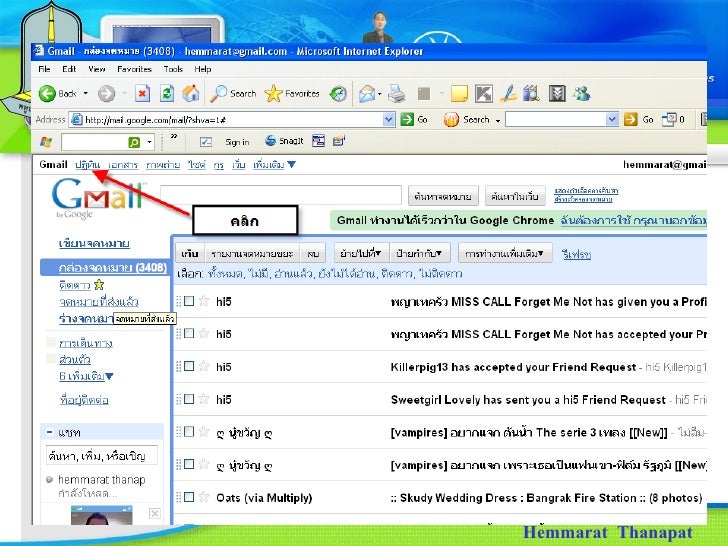Open the move-to dropdown button
The height and width of the screenshot is (546, 728).
click(x=361, y=253)
